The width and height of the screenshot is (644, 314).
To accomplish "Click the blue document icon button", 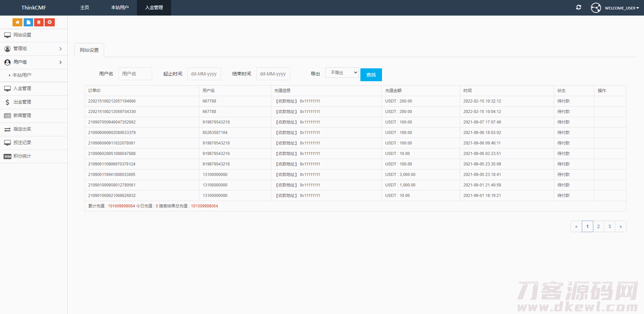I will 28,22.
